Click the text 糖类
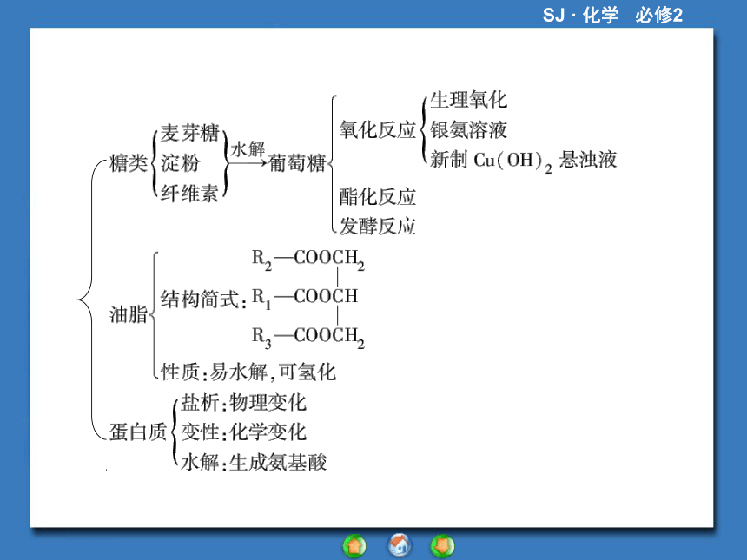This screenshot has height=560, width=747. point(128,163)
